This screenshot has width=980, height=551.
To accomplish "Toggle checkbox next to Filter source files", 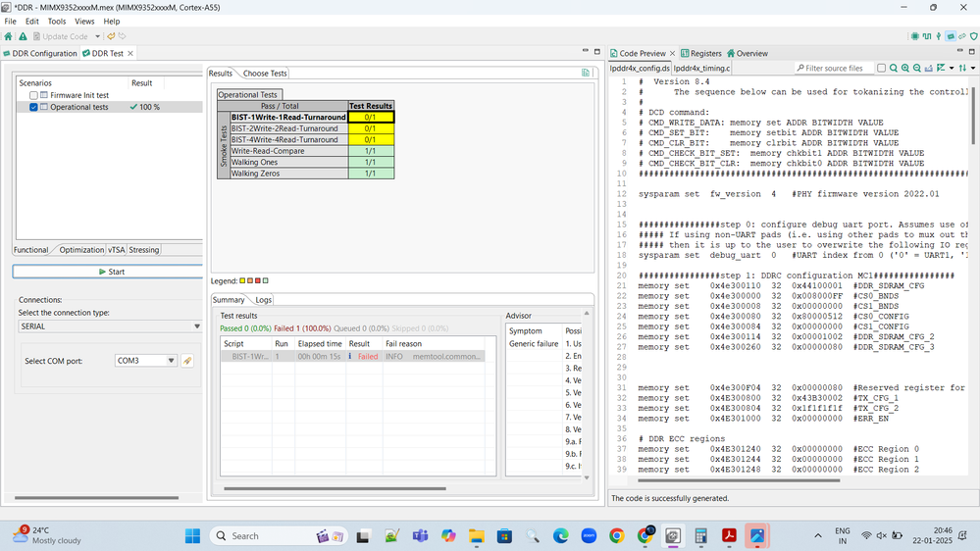I will (x=881, y=68).
